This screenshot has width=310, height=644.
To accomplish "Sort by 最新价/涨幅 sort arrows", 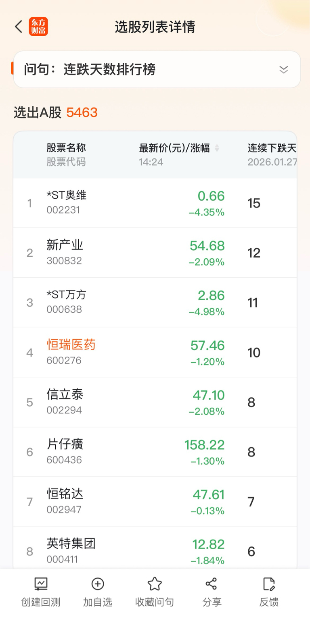I will (217, 148).
